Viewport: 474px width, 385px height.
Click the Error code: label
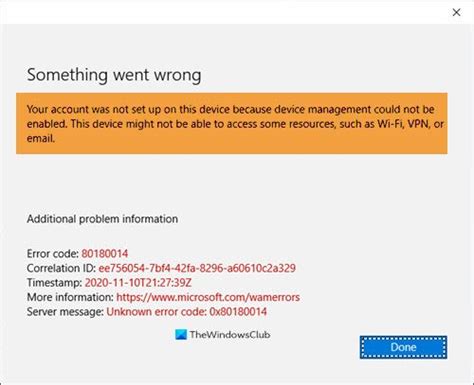coord(53,254)
